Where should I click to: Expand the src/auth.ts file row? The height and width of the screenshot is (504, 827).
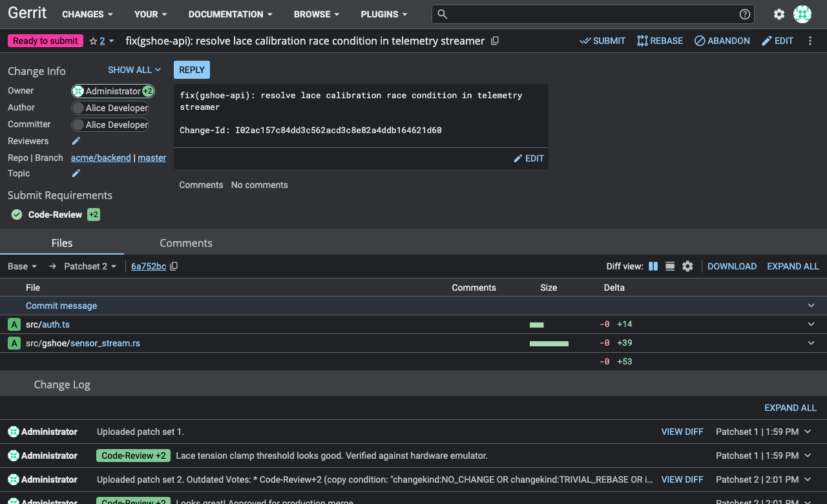tap(811, 324)
